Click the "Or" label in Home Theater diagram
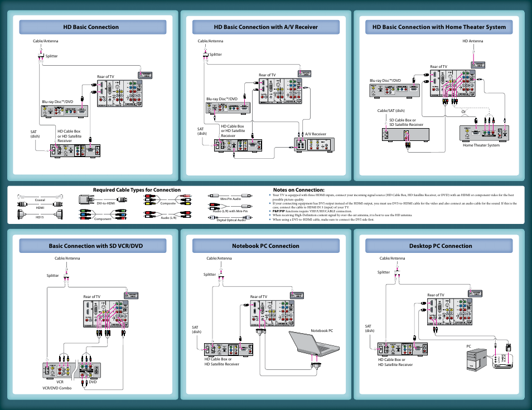532x410 pixels. click(x=463, y=111)
